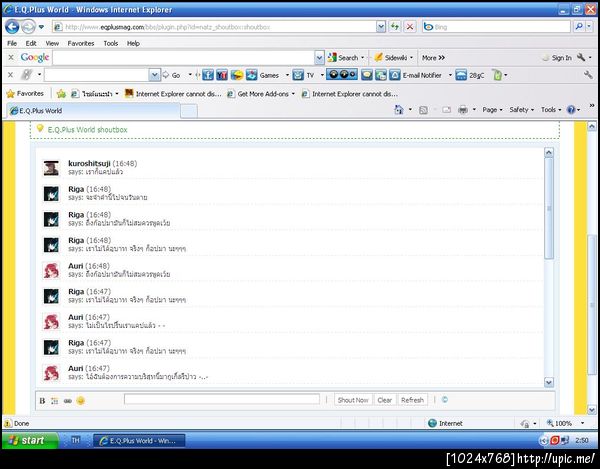Click the Go button in second toolbar
Viewport: 600px width, 469px height.
click(x=172, y=75)
